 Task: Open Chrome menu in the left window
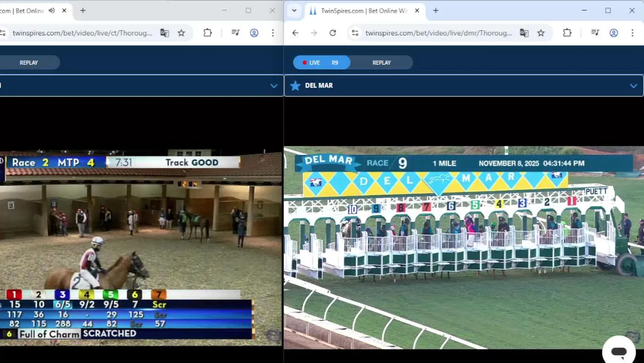point(273,33)
